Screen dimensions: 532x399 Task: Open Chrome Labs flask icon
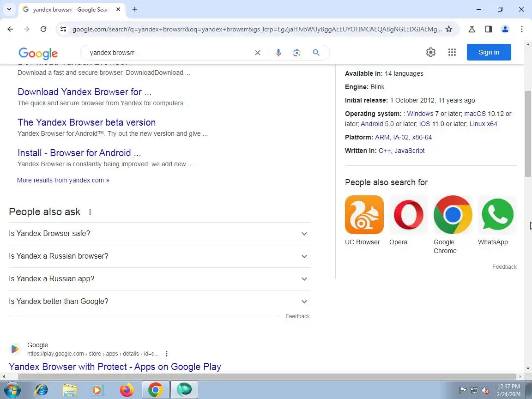pyautogui.click(x=472, y=29)
